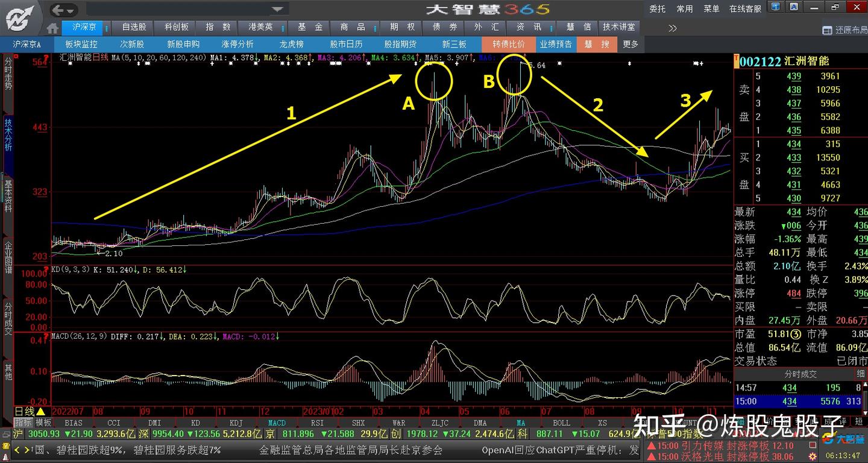
Task: Switch to 沪深京A sub-tab
Action: point(27,44)
